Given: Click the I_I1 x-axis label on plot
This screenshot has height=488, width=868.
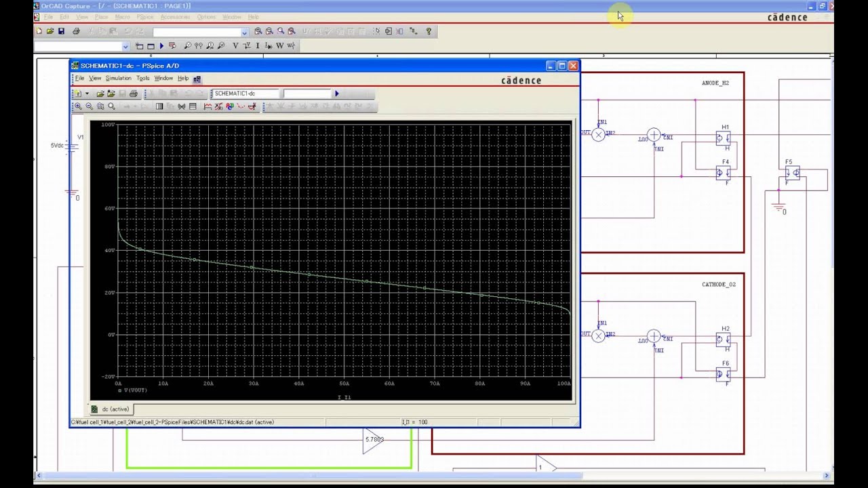Looking at the screenshot, I should (344, 397).
